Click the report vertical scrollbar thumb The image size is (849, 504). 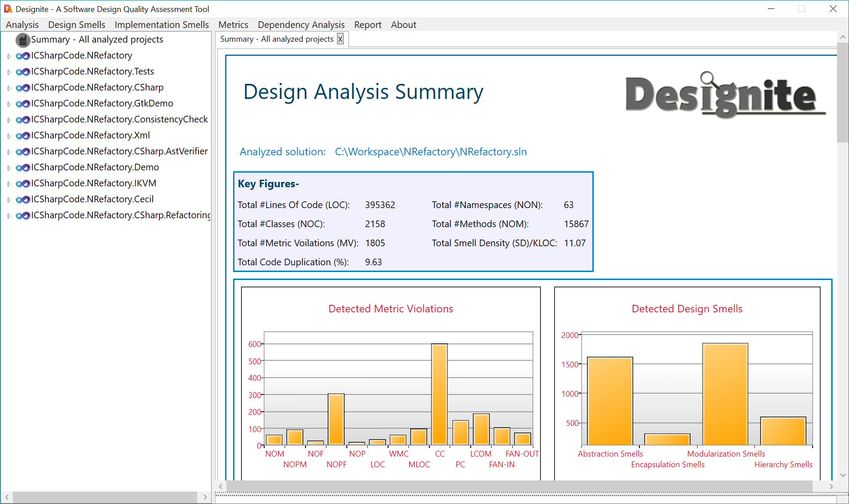[x=843, y=92]
